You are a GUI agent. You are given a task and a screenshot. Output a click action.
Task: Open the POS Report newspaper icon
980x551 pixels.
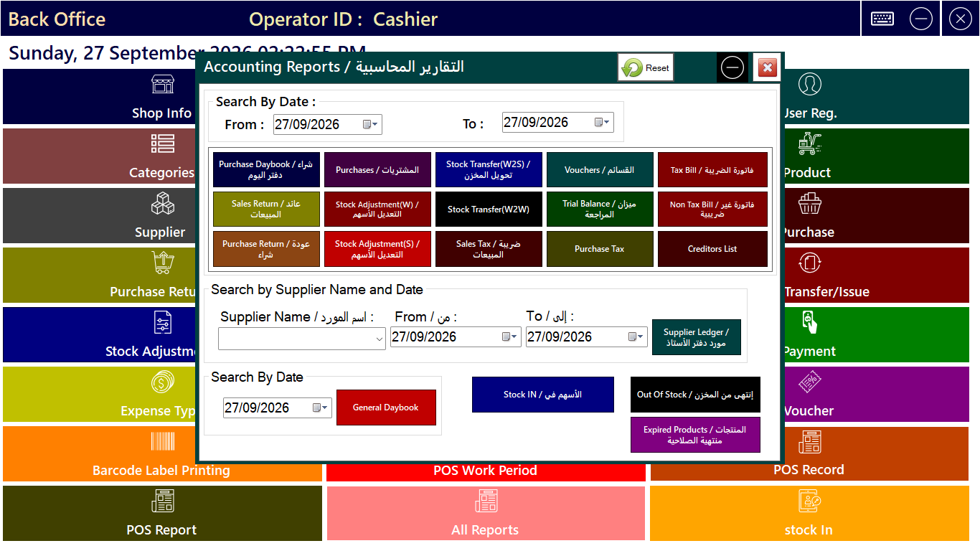pyautogui.click(x=163, y=501)
